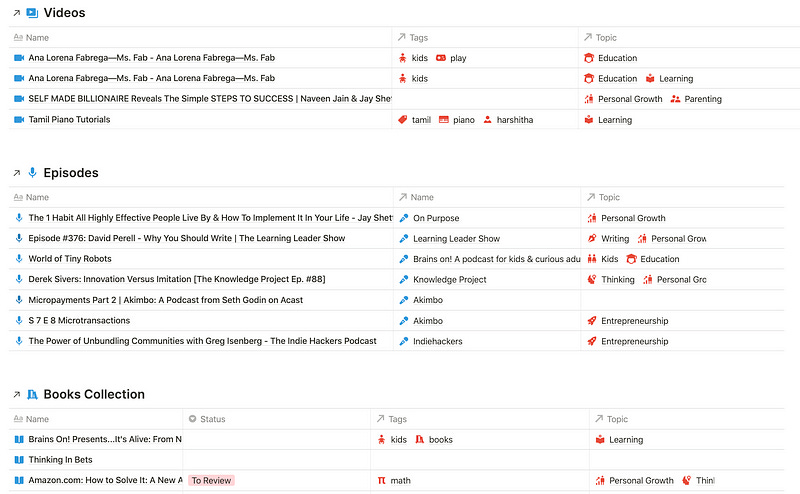800x494 pixels.
Task: Click the To Review status tag
Action: click(x=211, y=480)
